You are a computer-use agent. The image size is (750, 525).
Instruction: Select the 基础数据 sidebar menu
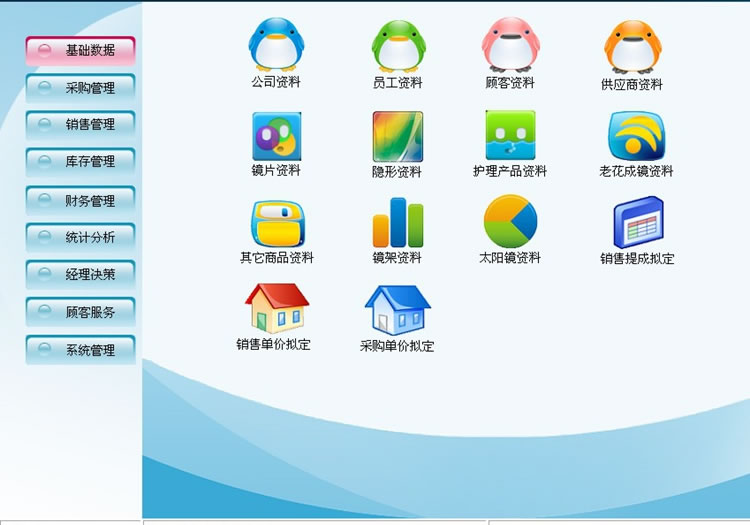80,50
